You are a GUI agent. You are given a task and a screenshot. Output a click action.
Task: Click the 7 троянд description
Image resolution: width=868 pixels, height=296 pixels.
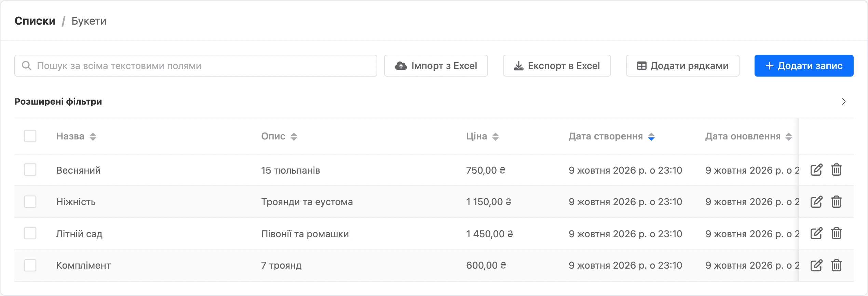click(x=281, y=265)
